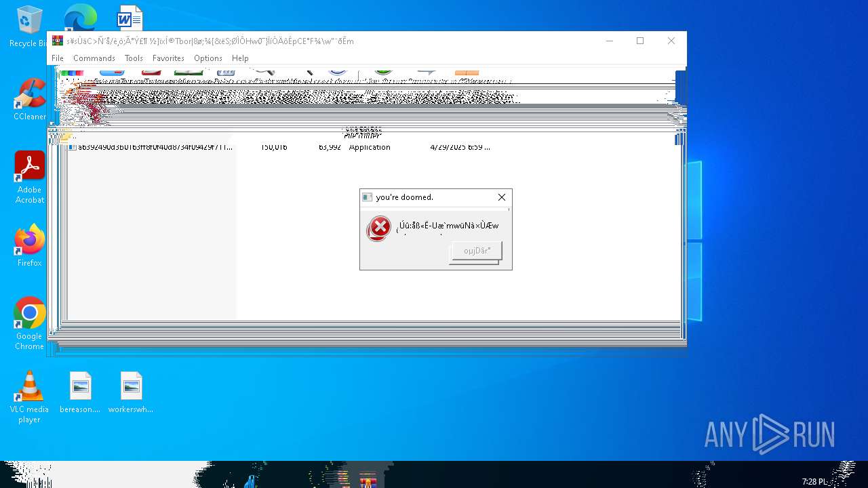Close the "you're doomed." dialog
This screenshot has height=488, width=868.
[502, 197]
